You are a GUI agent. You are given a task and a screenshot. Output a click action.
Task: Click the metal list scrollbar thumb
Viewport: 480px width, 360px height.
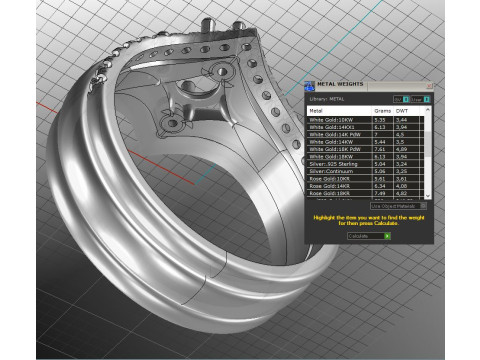(428, 144)
